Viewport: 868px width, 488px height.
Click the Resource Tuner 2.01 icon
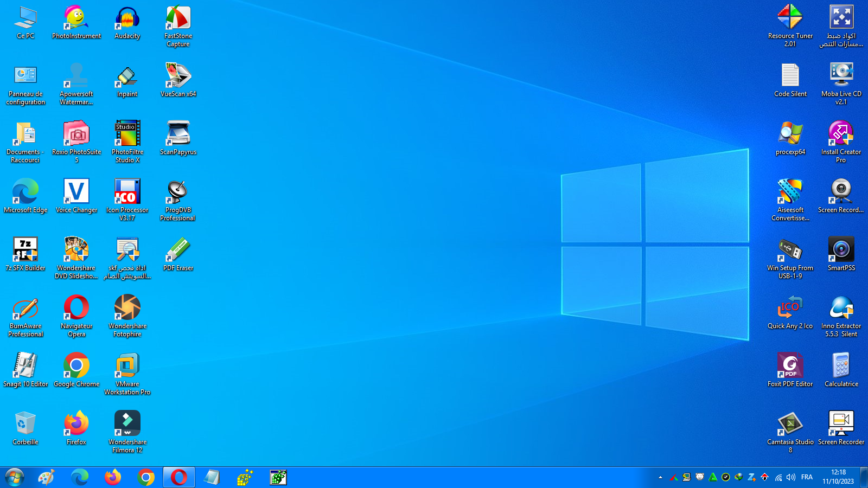[x=790, y=27]
